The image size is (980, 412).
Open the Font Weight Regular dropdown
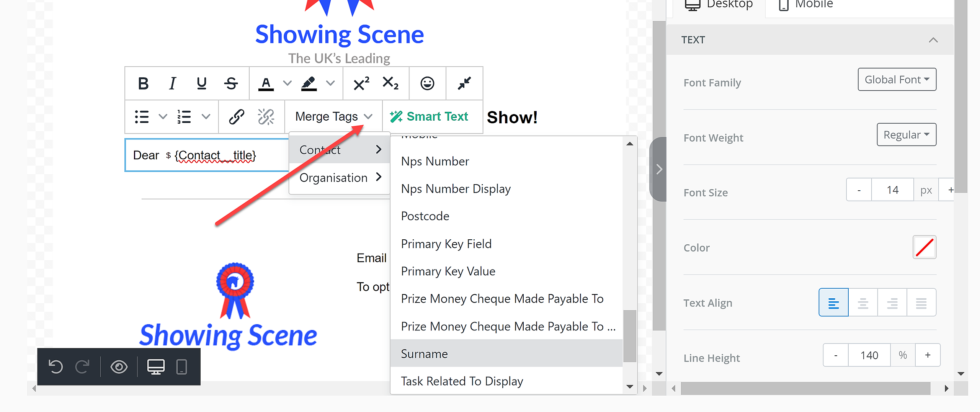[x=906, y=134]
